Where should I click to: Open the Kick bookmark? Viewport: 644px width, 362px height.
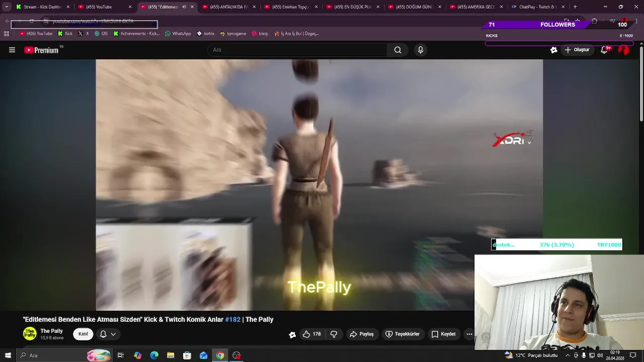(x=65, y=34)
